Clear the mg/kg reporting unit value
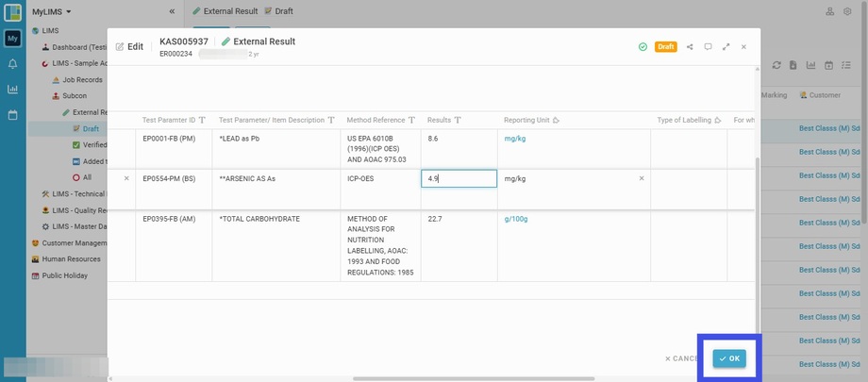 tap(642, 178)
